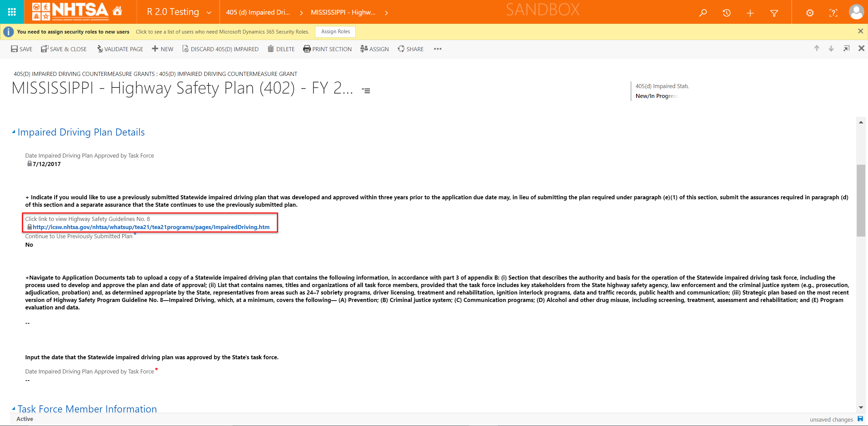
Task: Go to NHTSA home icon
Action: point(117,11)
